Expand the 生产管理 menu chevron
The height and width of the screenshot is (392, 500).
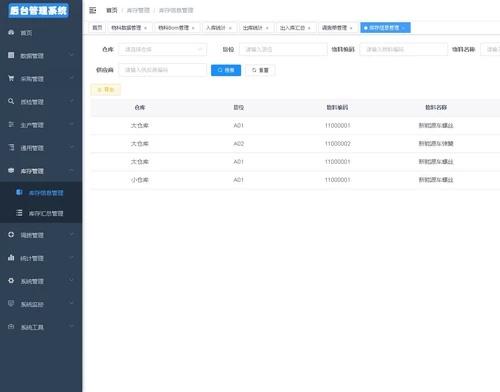click(71, 124)
